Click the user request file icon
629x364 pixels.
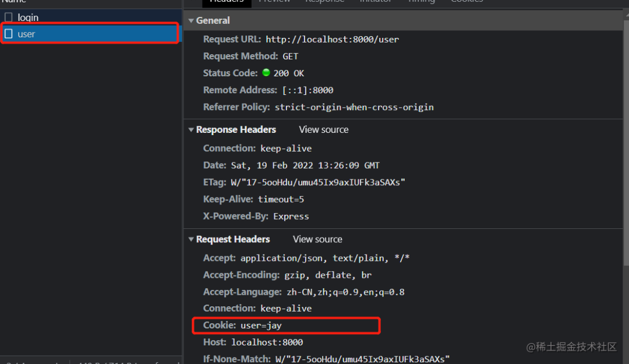coord(8,34)
